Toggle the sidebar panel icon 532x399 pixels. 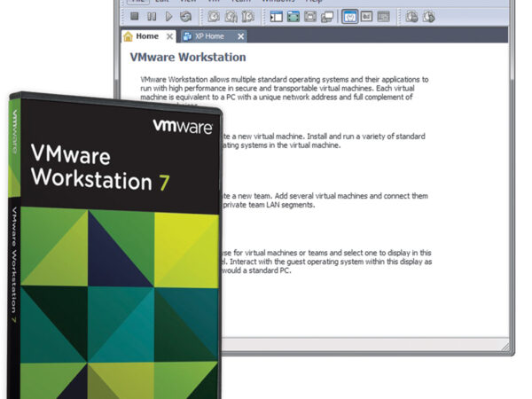pyautogui.click(x=276, y=16)
